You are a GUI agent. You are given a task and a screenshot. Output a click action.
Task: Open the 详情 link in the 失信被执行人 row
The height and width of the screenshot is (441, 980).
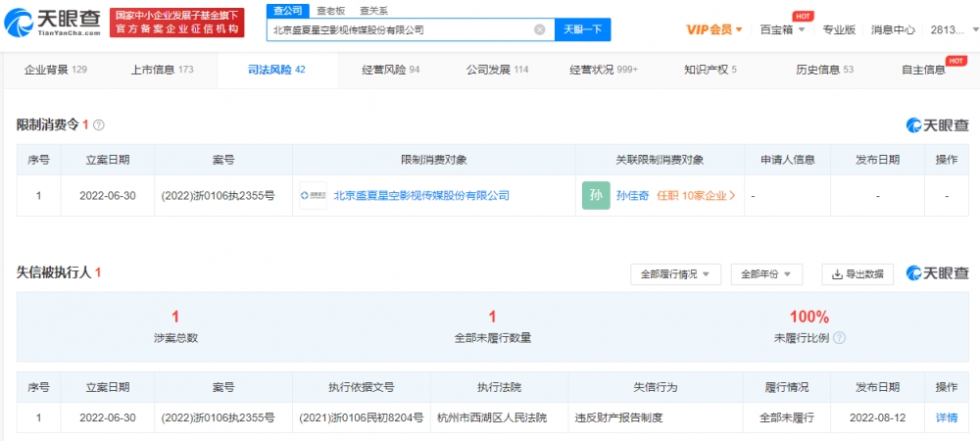point(947,417)
